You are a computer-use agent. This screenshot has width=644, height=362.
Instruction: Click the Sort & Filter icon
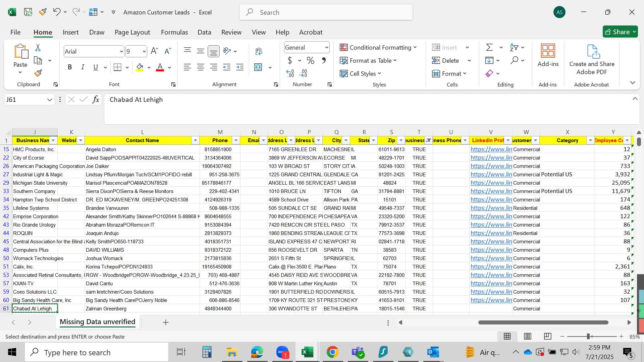514,48
